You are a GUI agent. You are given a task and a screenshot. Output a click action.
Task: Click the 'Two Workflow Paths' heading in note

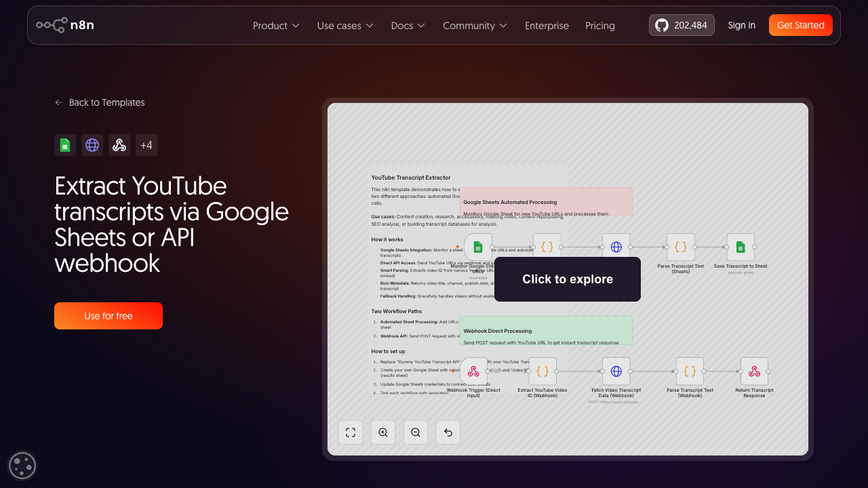397,311
